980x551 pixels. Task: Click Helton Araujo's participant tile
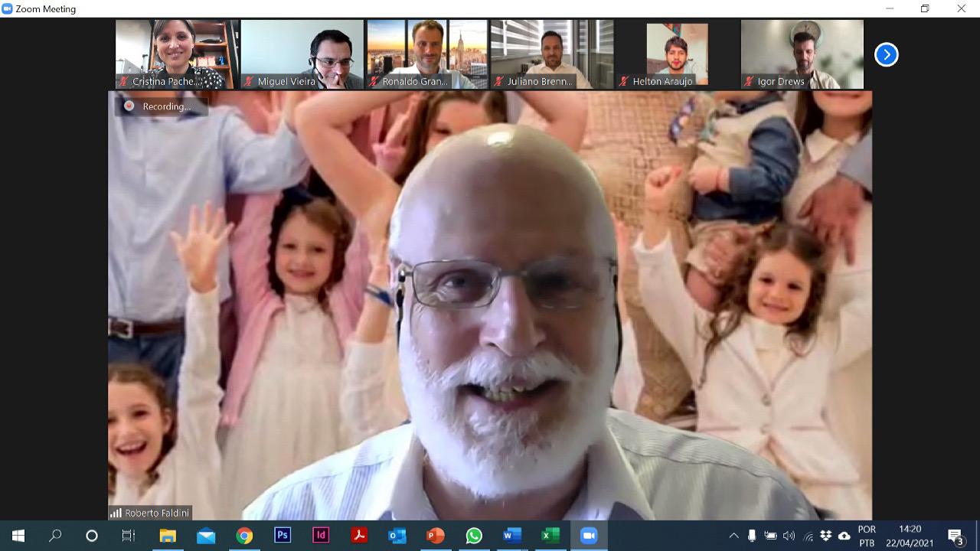tap(677, 52)
